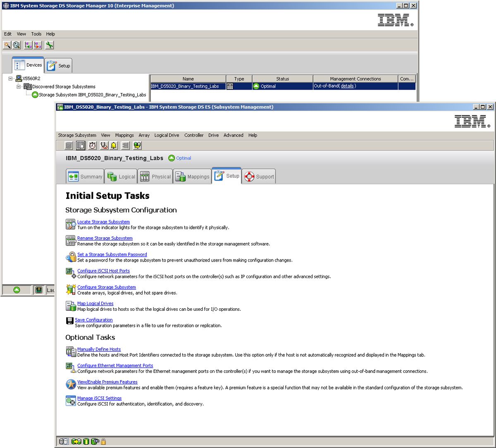Image resolution: width=496 pixels, height=448 pixels.
Task: Click the open book icon in Subsystem toolbar
Action: [81, 145]
